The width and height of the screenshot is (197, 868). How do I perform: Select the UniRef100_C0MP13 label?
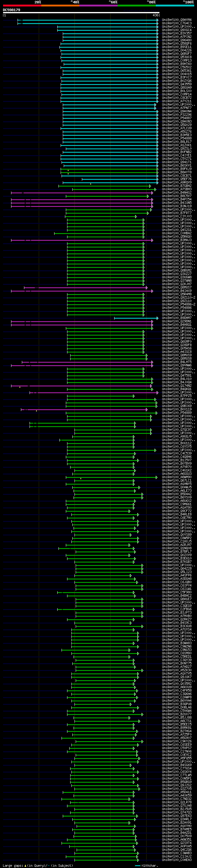coord(177,60)
